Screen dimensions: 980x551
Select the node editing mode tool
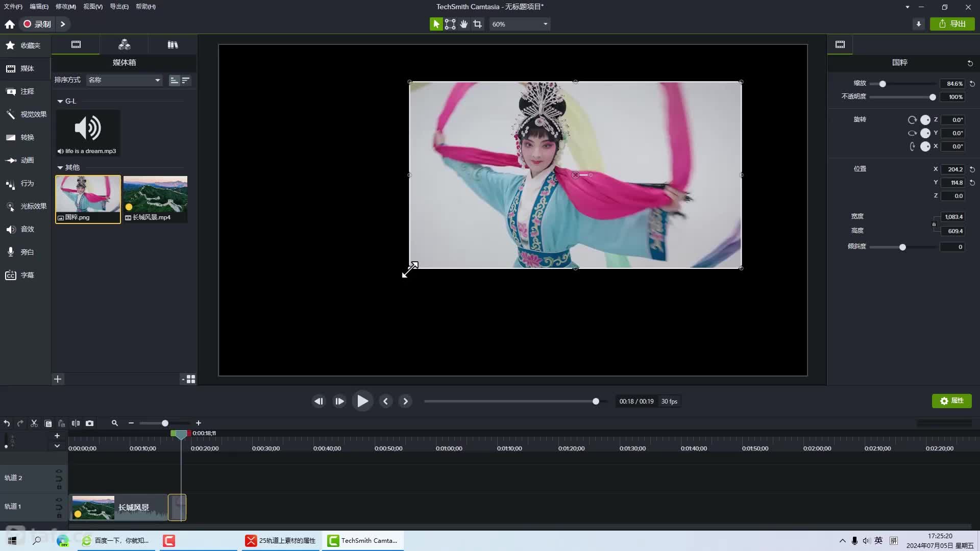click(450, 24)
